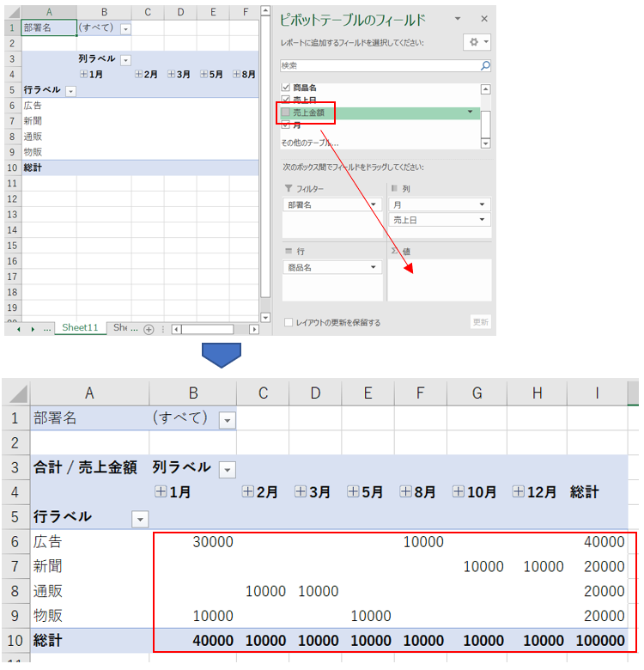This screenshot has height=670, width=644.
Task: Open 行ラベル dropdown in lower table
Action: coord(139,519)
